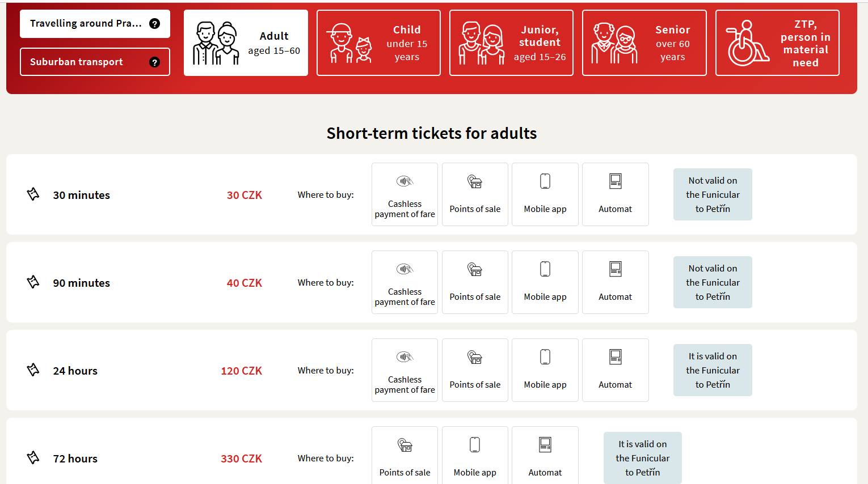This screenshot has height=484, width=868.
Task: Select Points of sale for 72 hours ticket
Action: (x=404, y=457)
